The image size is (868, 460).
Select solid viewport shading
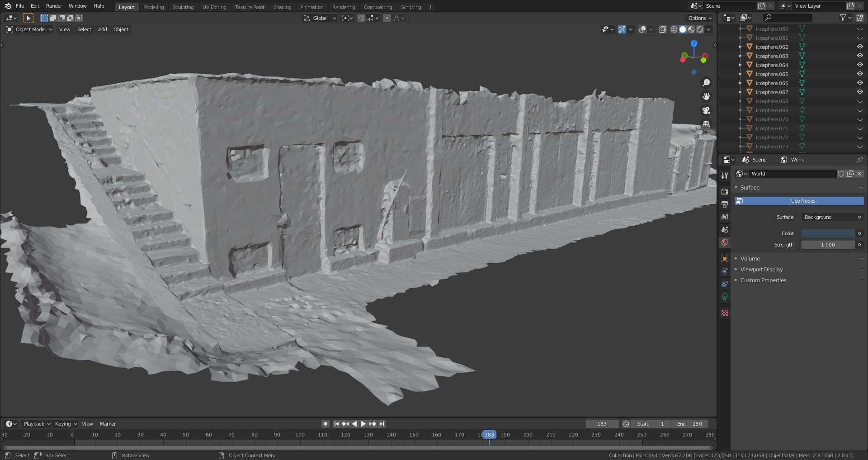point(682,29)
